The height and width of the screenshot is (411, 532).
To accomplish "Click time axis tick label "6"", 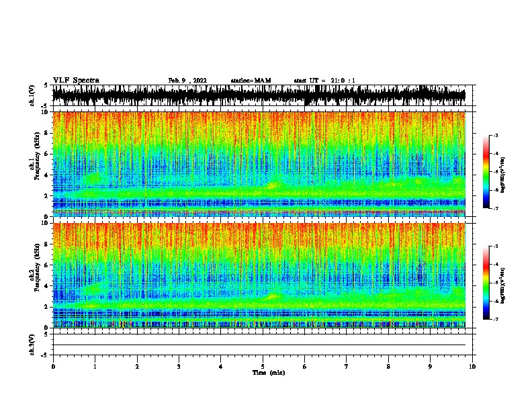I will tap(305, 366).
